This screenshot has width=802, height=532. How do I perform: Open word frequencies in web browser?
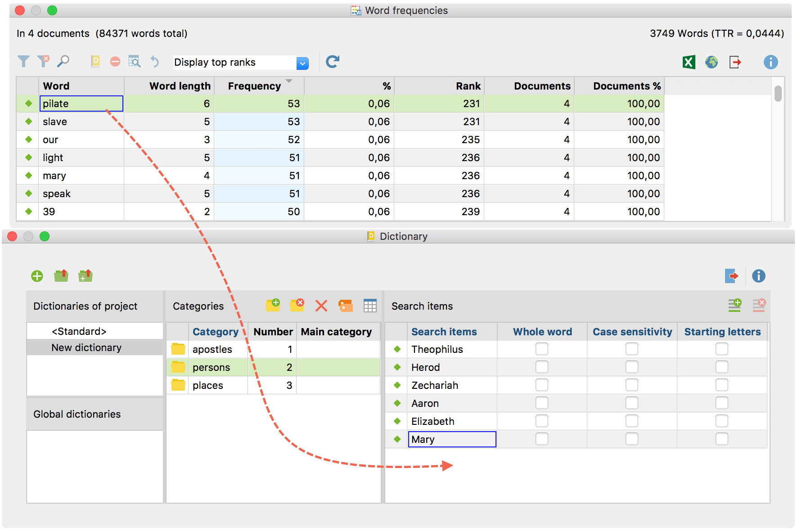click(x=712, y=62)
